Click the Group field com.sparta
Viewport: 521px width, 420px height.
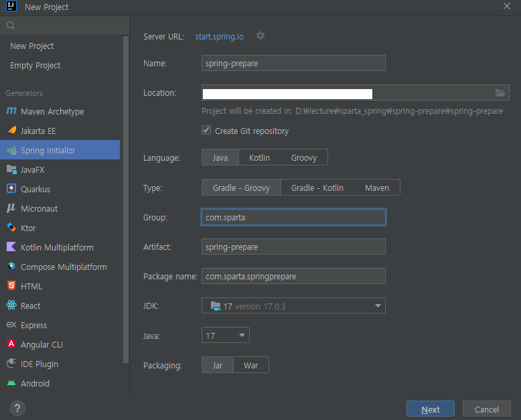[293, 217]
